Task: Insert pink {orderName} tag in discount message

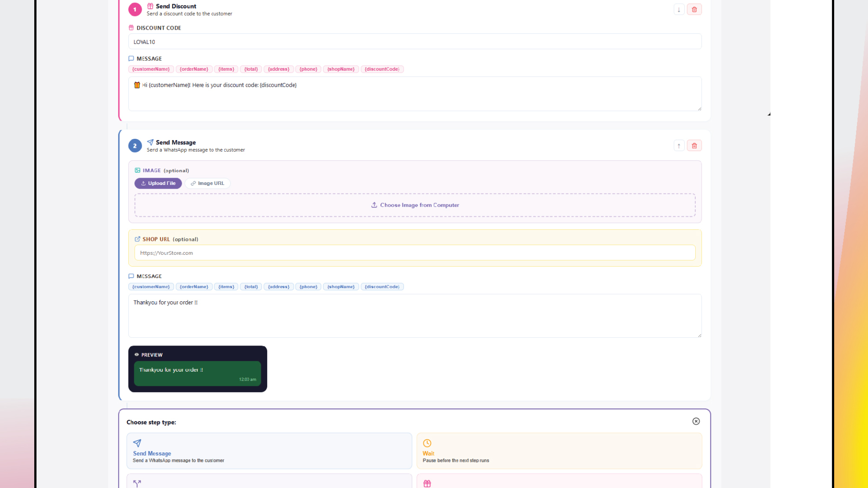Action: click(194, 69)
